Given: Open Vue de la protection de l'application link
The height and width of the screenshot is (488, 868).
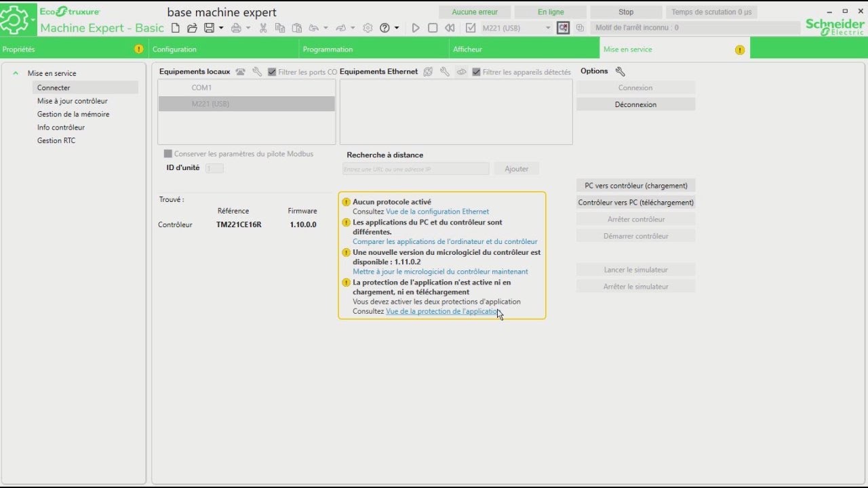Looking at the screenshot, I should tap(443, 311).
